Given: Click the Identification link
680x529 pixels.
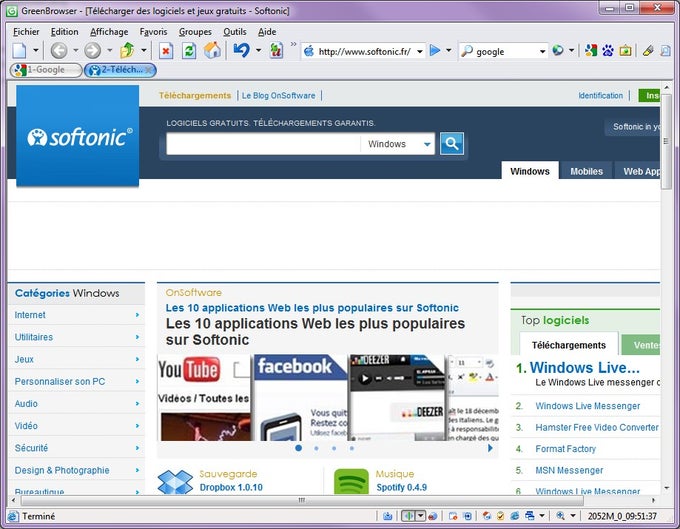Looking at the screenshot, I should click(600, 95).
